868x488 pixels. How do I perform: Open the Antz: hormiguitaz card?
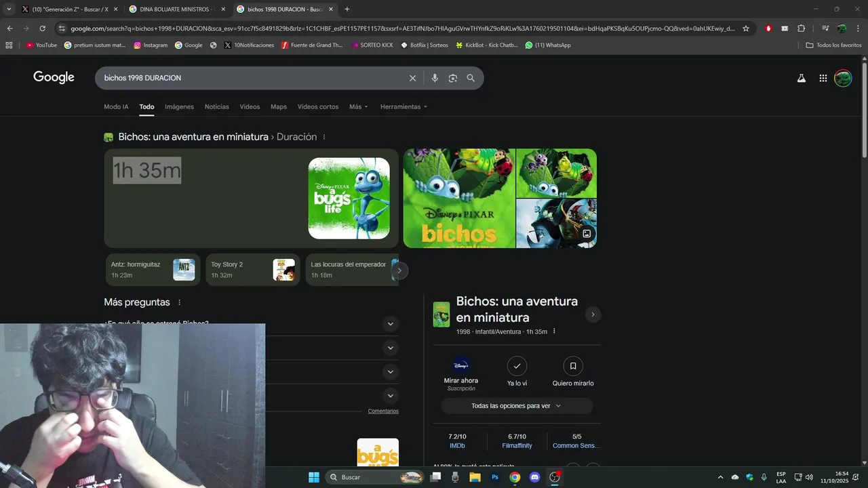(x=153, y=270)
